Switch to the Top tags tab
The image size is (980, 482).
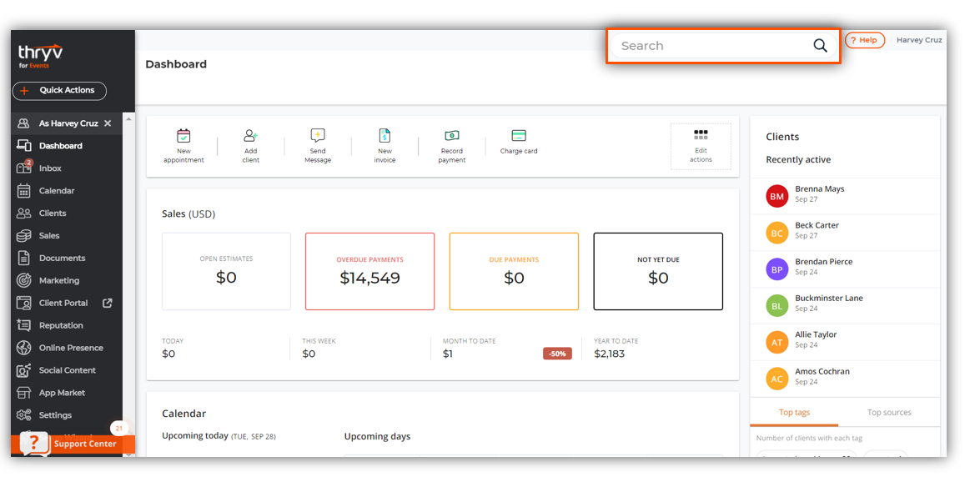794,413
